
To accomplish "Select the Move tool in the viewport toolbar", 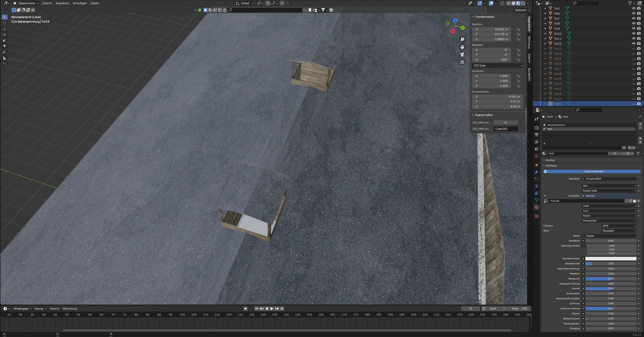I will (x=4, y=29).
